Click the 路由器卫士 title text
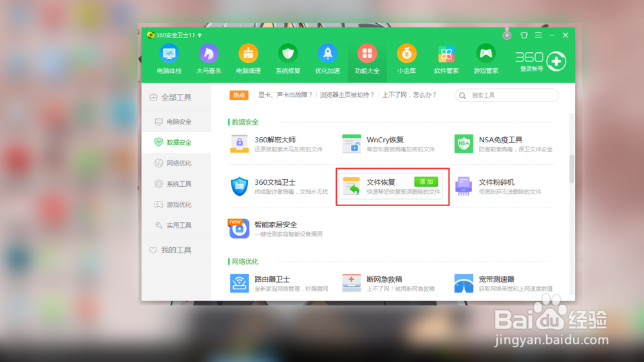 click(272, 279)
